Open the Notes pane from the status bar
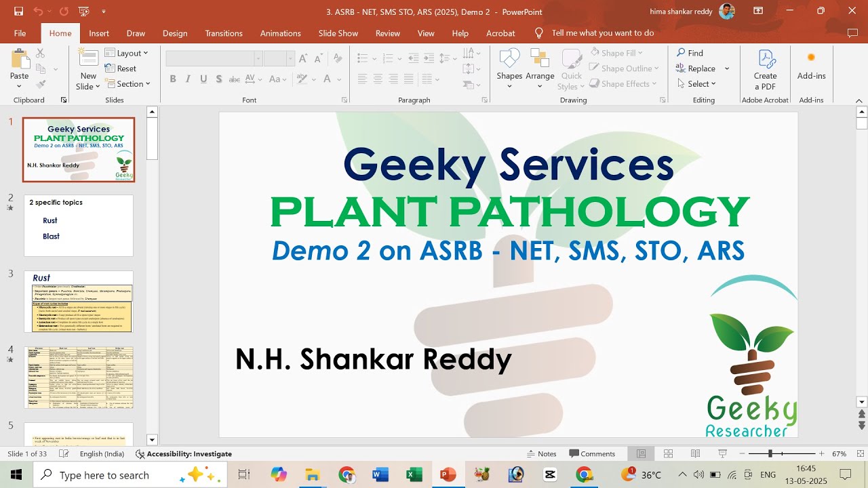The width and height of the screenshot is (868, 488). [542, 454]
